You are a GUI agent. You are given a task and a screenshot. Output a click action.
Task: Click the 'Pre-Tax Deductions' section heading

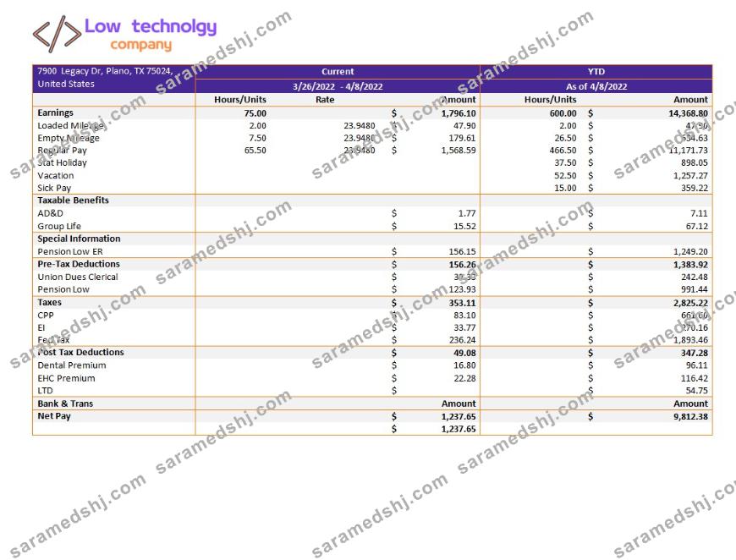coord(79,264)
